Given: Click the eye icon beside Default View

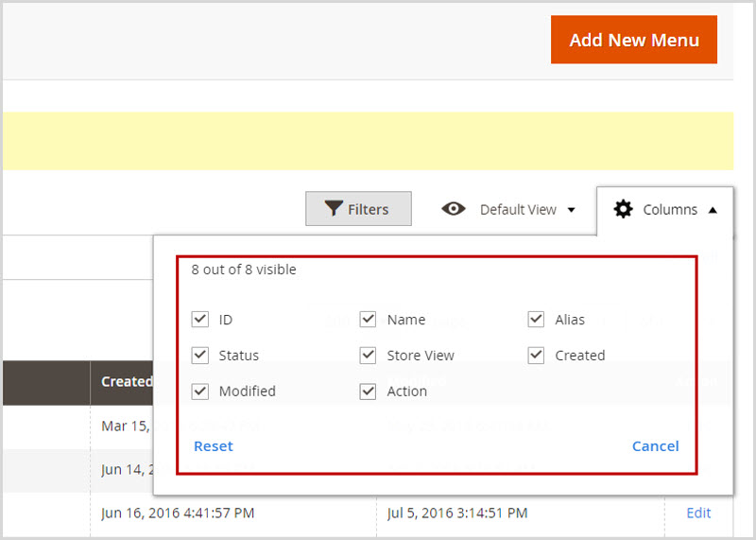Looking at the screenshot, I should pos(454,209).
